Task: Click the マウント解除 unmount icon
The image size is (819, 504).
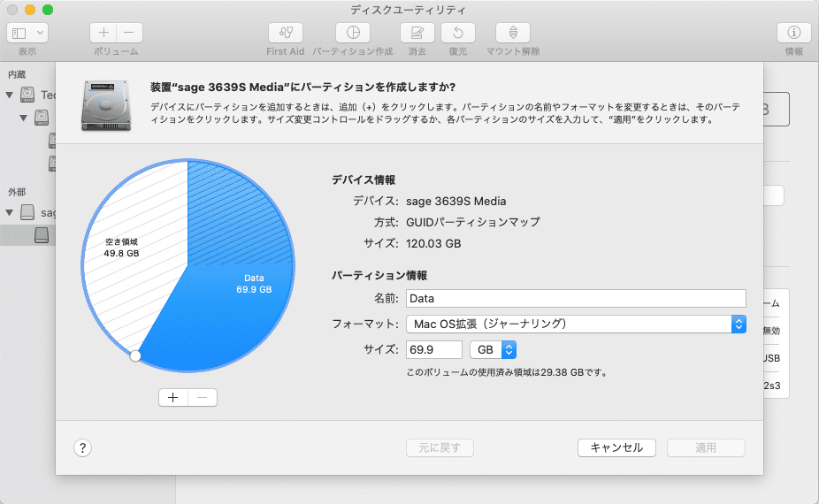Action: (513, 33)
